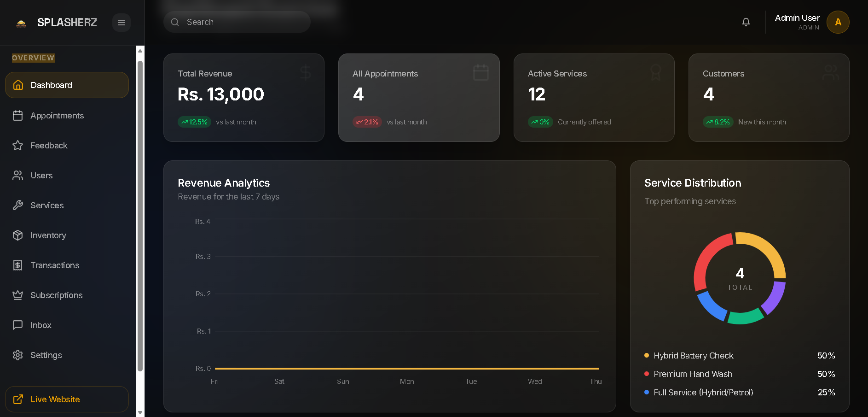Click the All Appointments calendar card icon
Viewport: 868px width, 417px height.
coord(481,72)
